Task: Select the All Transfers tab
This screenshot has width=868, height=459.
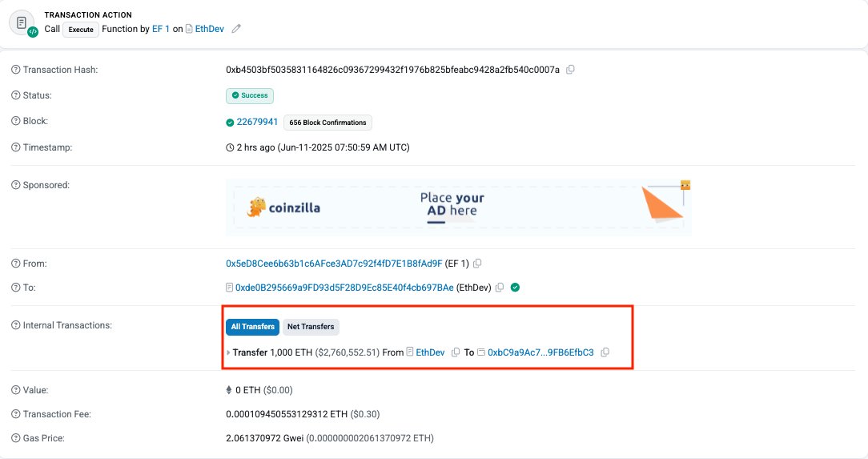Action: pyautogui.click(x=252, y=327)
